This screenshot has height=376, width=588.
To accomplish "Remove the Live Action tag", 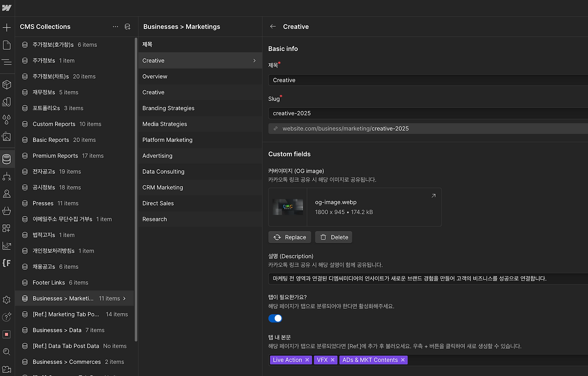I will tap(307, 360).
